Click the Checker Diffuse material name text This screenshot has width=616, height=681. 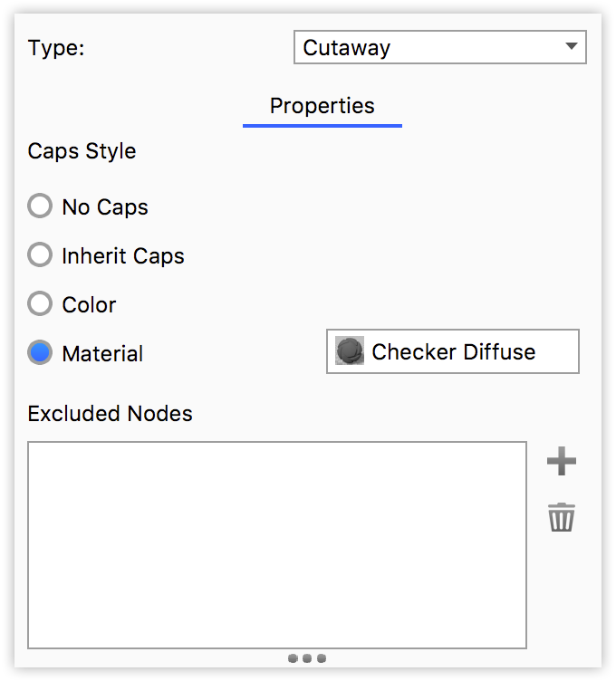(x=453, y=351)
